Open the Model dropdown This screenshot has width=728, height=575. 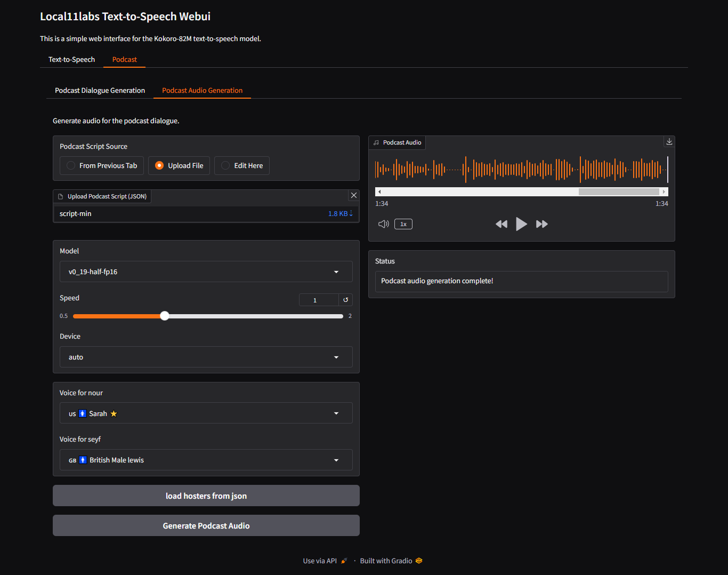(206, 271)
